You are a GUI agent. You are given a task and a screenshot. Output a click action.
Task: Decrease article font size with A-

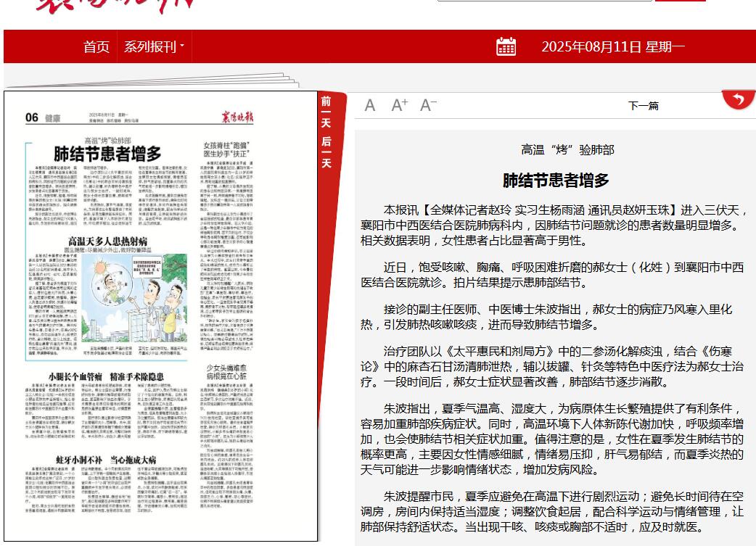[x=428, y=106]
